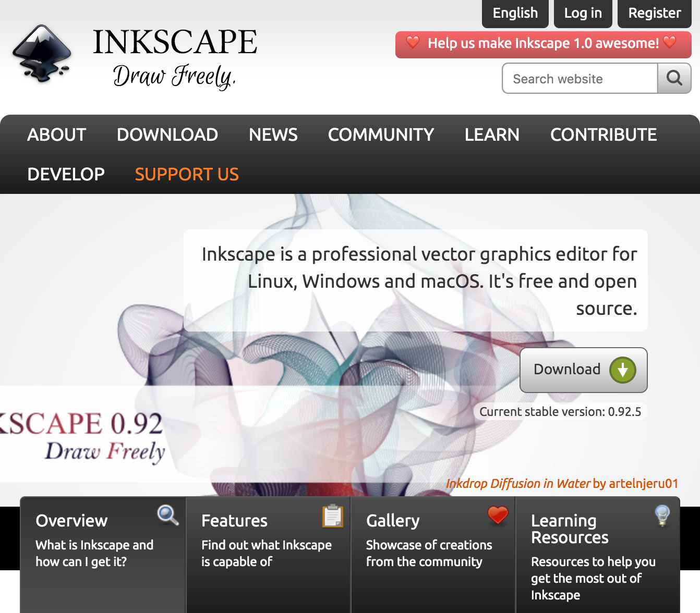Click the green download arrow icon
The width and height of the screenshot is (700, 613).
pos(624,370)
